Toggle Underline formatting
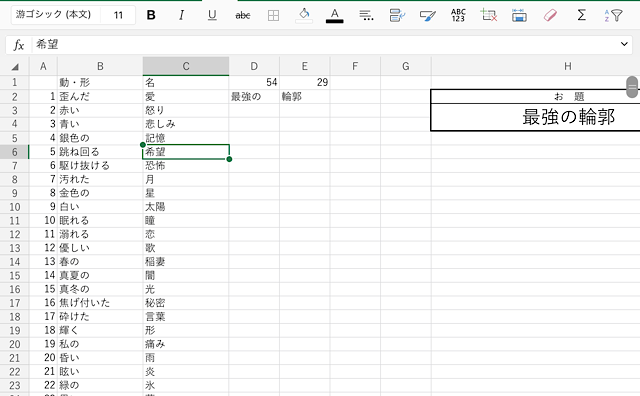The height and width of the screenshot is (396, 640). point(212,16)
